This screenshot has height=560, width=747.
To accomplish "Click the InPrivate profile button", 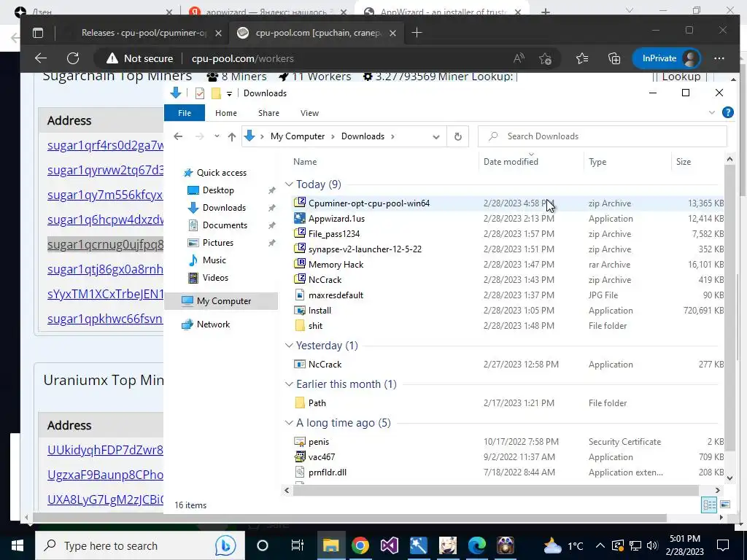I will point(667,58).
